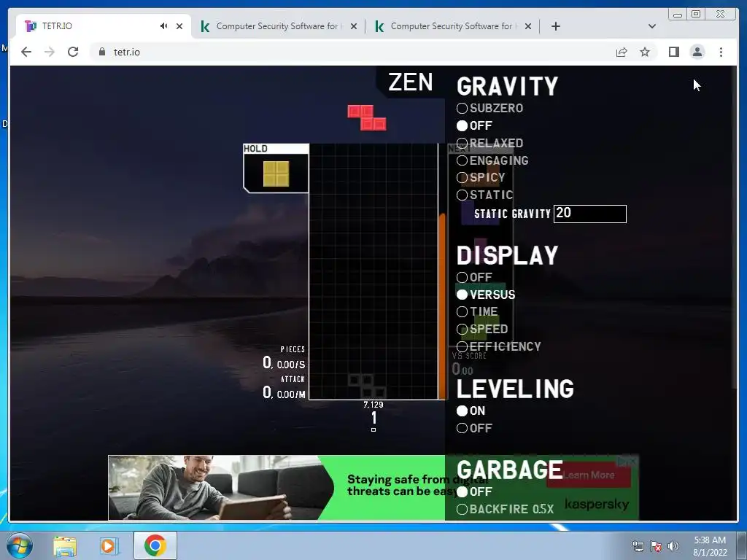Image resolution: width=747 pixels, height=560 pixels.
Task: Click the ZEN mode title
Action: point(410,82)
